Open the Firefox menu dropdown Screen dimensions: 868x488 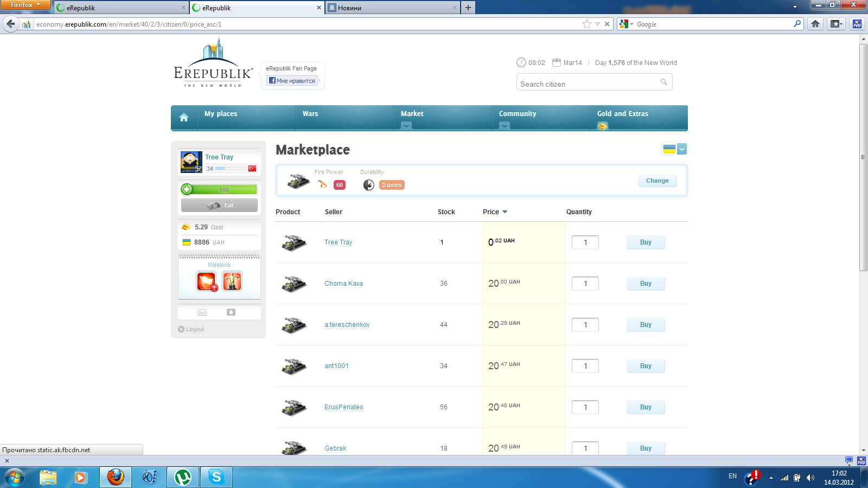tap(25, 5)
